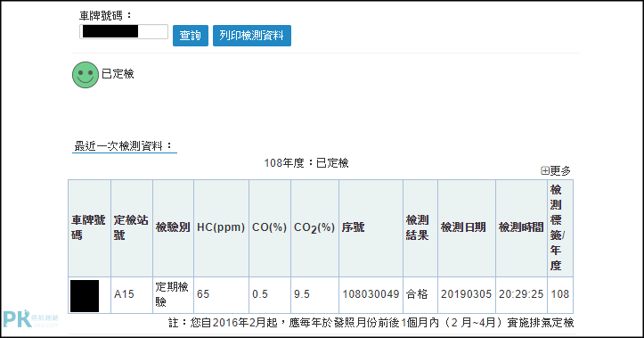Select the 合格 result cell
The image size is (644, 338).
click(x=420, y=295)
